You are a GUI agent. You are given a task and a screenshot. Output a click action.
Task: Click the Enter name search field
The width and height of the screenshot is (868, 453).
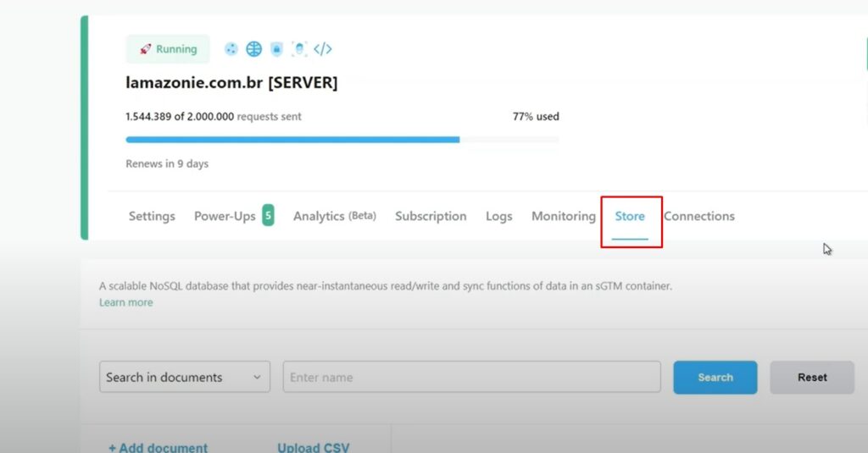(x=471, y=378)
